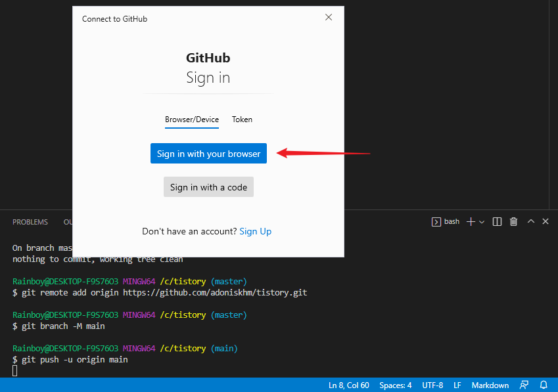Click Sign in with a code button
The image size is (558, 392).
[x=208, y=187]
